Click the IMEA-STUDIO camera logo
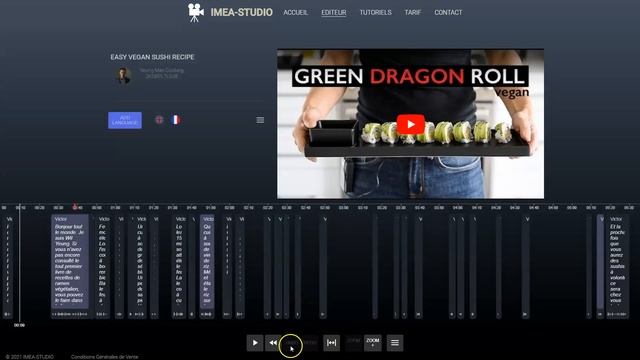This screenshot has width=640, height=360. [x=196, y=13]
